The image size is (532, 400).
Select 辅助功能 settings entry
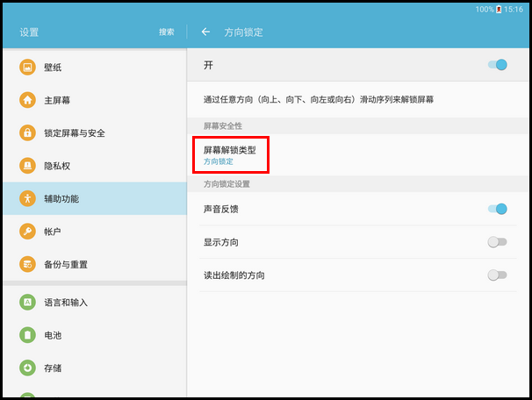pos(95,198)
